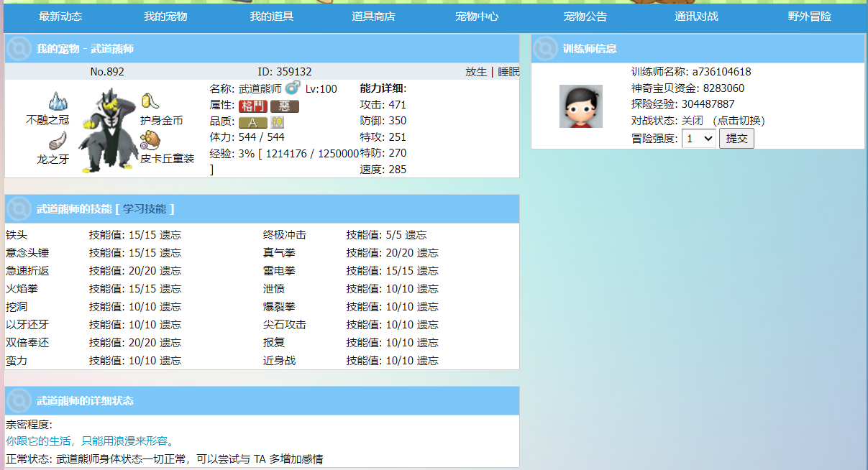Click the ID: 359132 text
Image resolution: width=868 pixels, height=470 pixels.
[x=285, y=72]
